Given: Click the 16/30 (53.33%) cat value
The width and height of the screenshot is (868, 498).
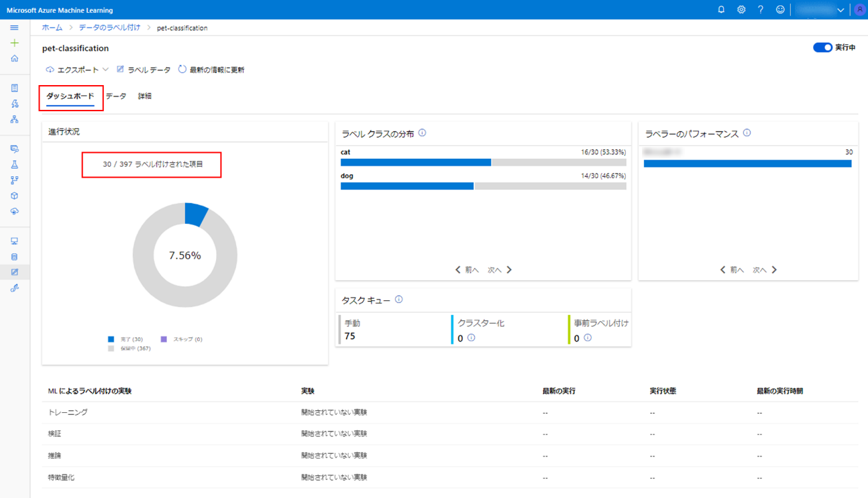Looking at the screenshot, I should tap(603, 152).
